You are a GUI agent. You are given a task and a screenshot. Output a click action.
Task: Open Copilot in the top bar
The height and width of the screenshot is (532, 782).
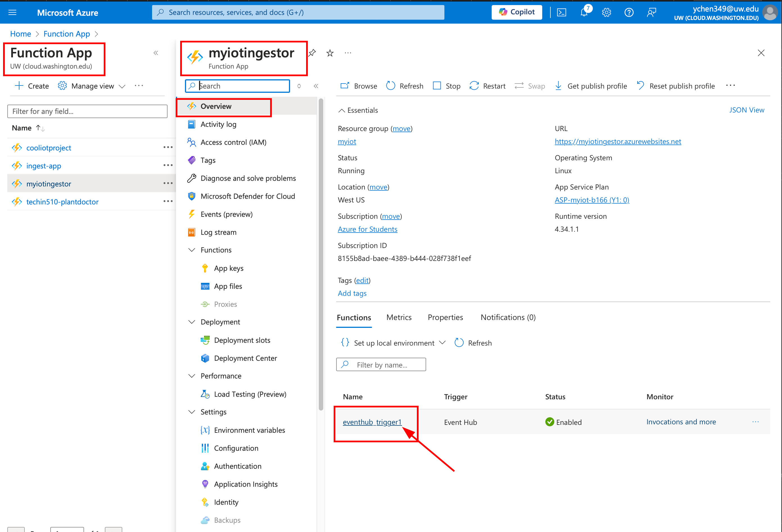(517, 12)
